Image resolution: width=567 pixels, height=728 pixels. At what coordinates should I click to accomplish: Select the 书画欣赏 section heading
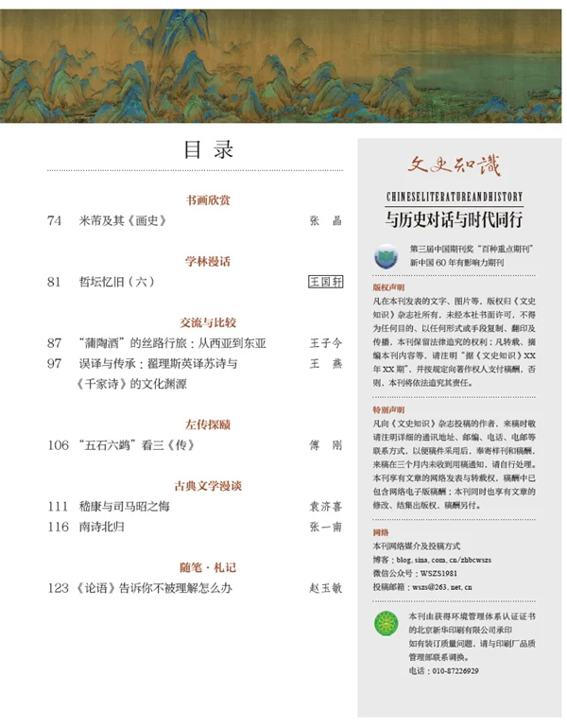(x=208, y=200)
